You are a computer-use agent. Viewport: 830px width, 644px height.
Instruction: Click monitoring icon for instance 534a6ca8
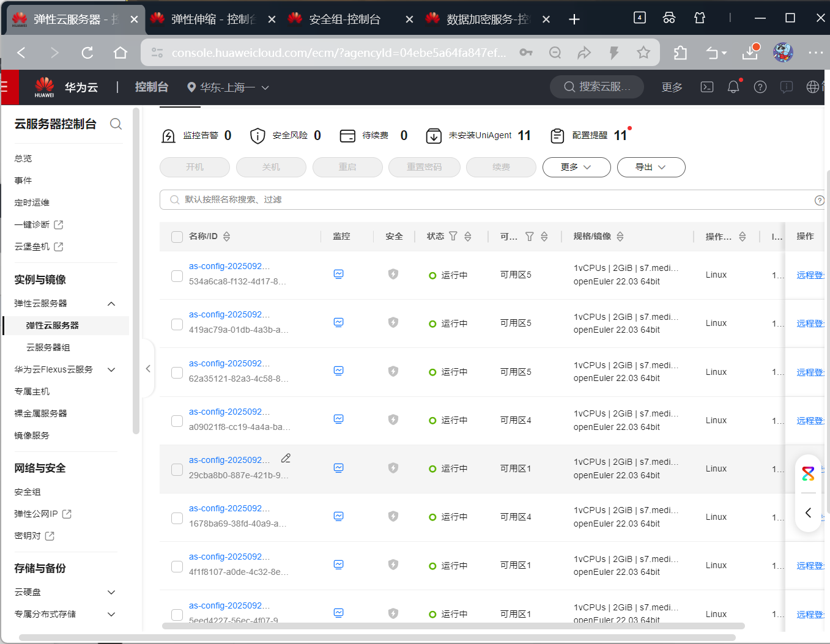[x=338, y=274]
